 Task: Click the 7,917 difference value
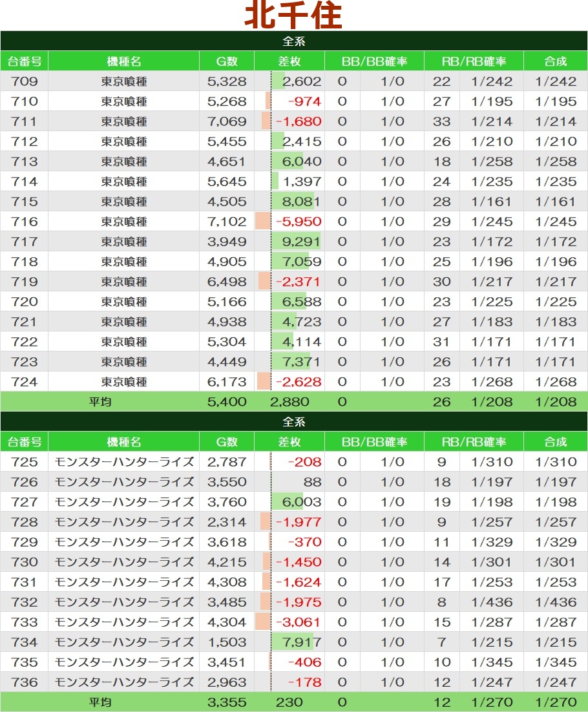pos(302,642)
